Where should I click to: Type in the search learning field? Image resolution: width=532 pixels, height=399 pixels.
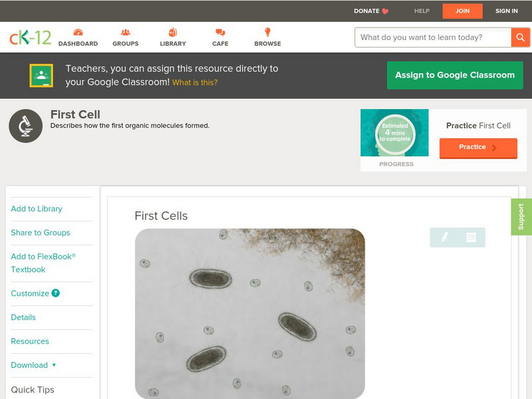point(433,37)
